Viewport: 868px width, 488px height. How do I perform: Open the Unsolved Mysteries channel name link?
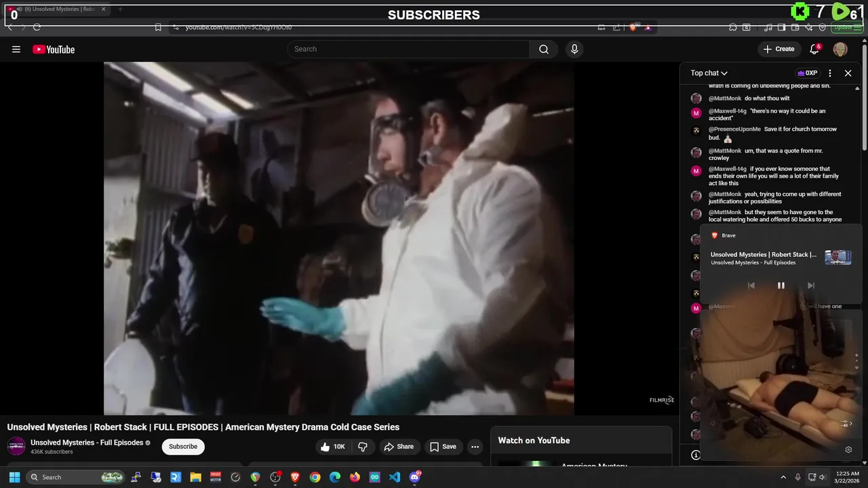[x=87, y=443]
